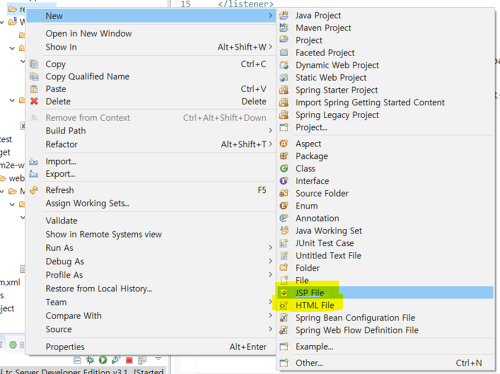Click the green Class icon
The height and width of the screenshot is (374, 500).
(x=284, y=169)
